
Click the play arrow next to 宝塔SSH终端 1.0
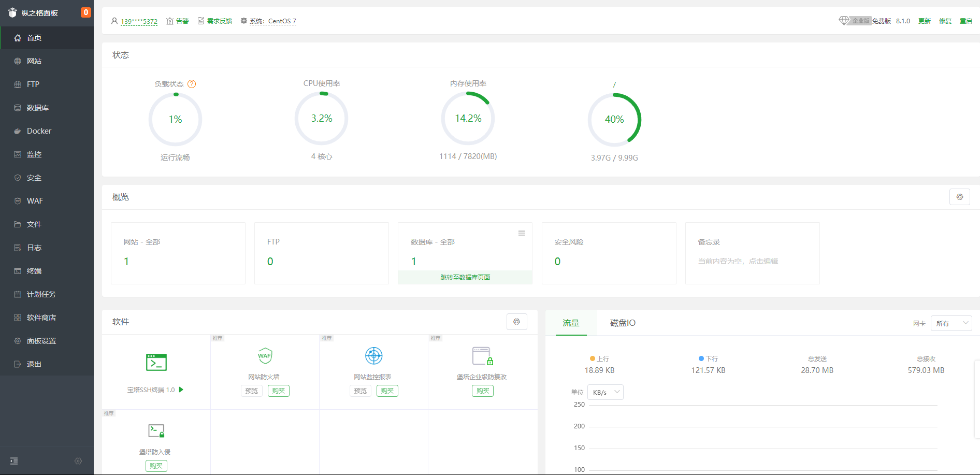coord(181,390)
